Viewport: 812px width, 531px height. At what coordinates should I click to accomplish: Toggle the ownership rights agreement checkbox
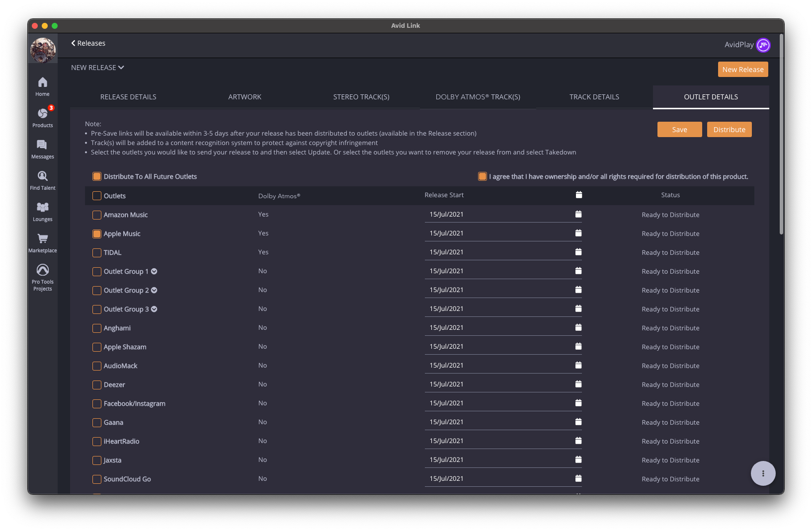483,176
